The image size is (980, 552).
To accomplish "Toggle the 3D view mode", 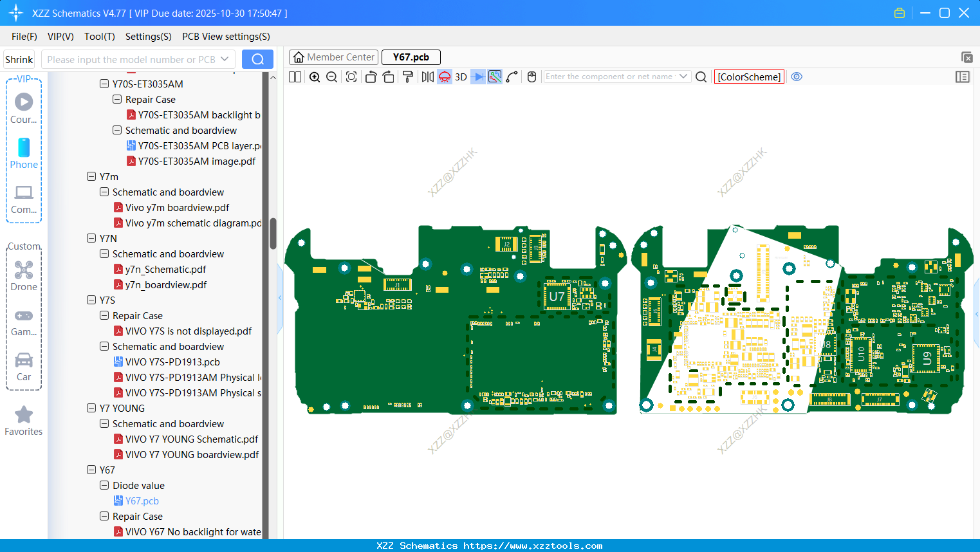I will [x=461, y=77].
